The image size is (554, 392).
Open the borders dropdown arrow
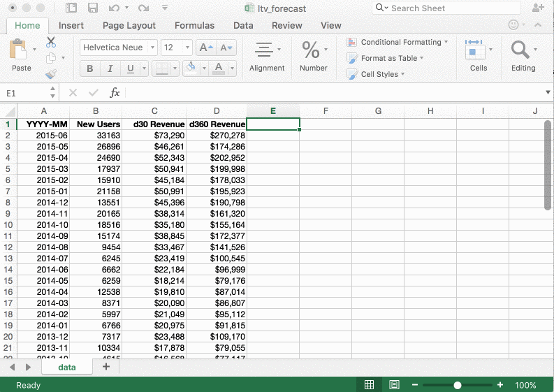pos(175,68)
